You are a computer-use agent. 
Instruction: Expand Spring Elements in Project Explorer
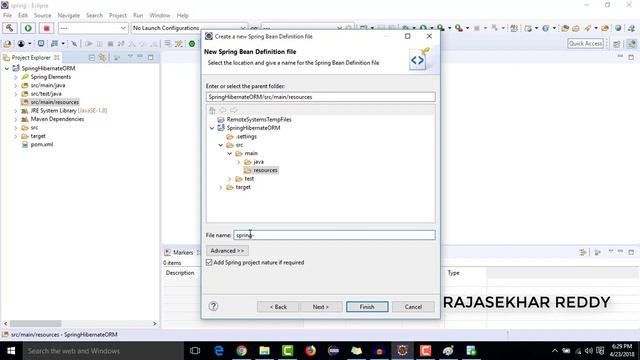pyautogui.click(x=16, y=77)
